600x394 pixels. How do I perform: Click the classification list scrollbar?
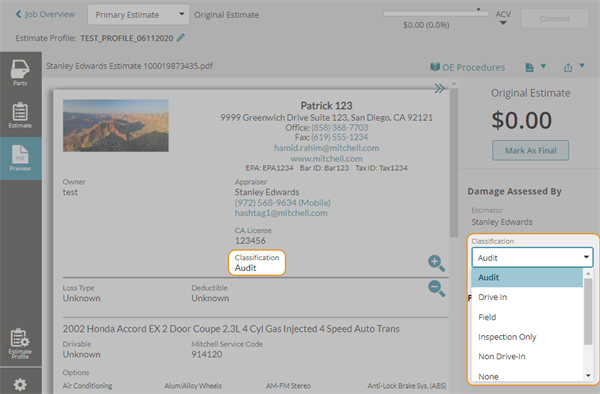pyautogui.click(x=588, y=311)
